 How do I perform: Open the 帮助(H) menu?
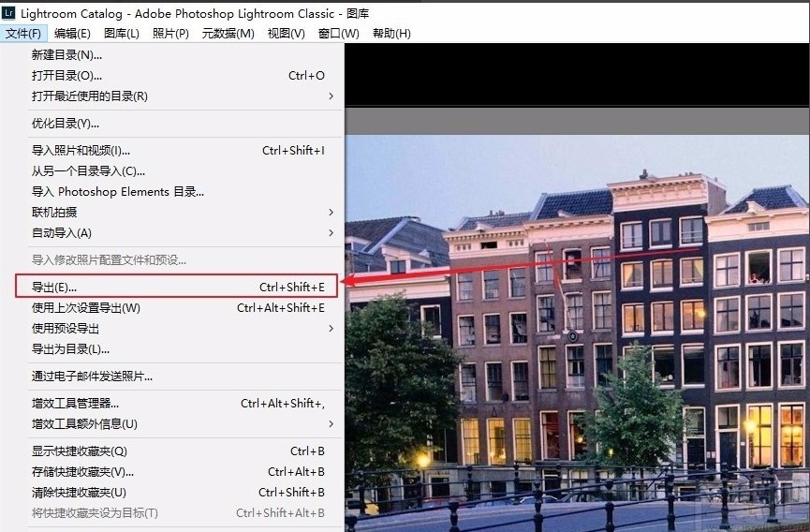[391, 34]
